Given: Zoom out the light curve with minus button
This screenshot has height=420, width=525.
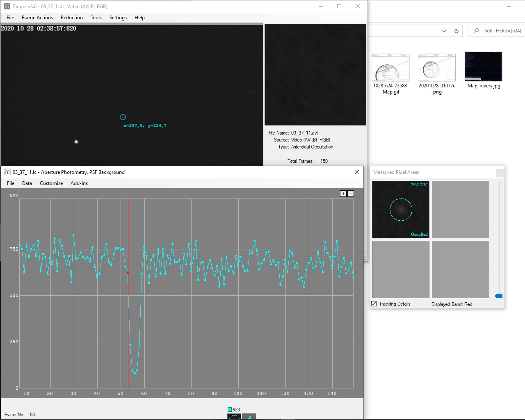Looking at the screenshot, I should (x=351, y=194).
